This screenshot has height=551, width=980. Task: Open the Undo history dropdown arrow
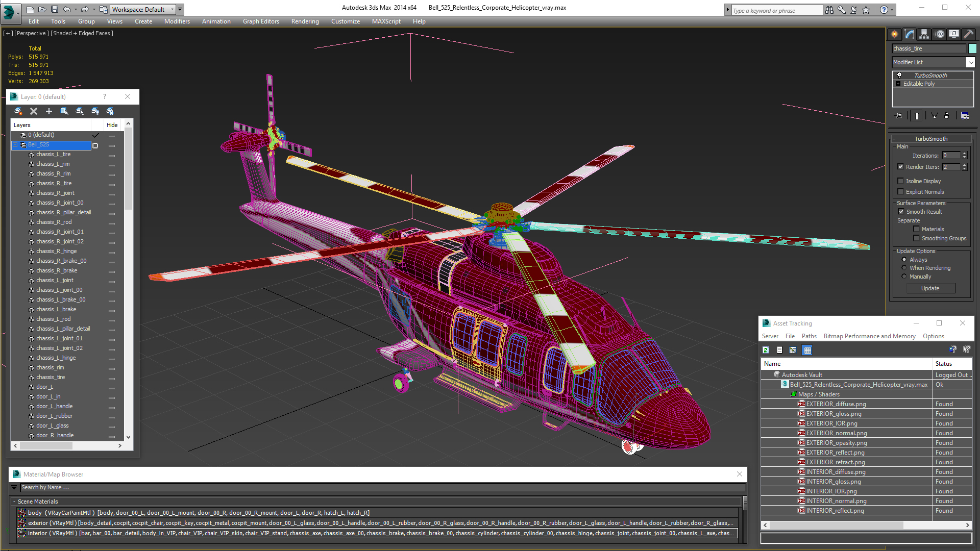point(76,9)
